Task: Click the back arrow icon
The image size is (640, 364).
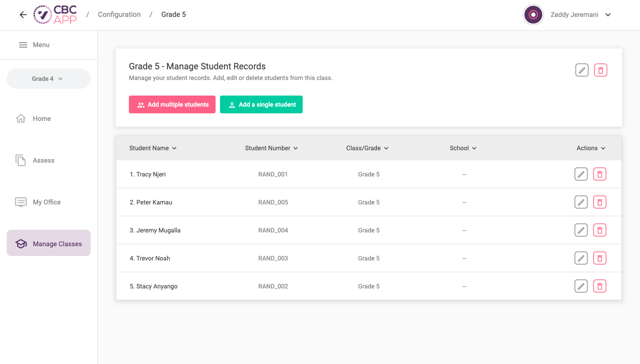Action: 23,15
